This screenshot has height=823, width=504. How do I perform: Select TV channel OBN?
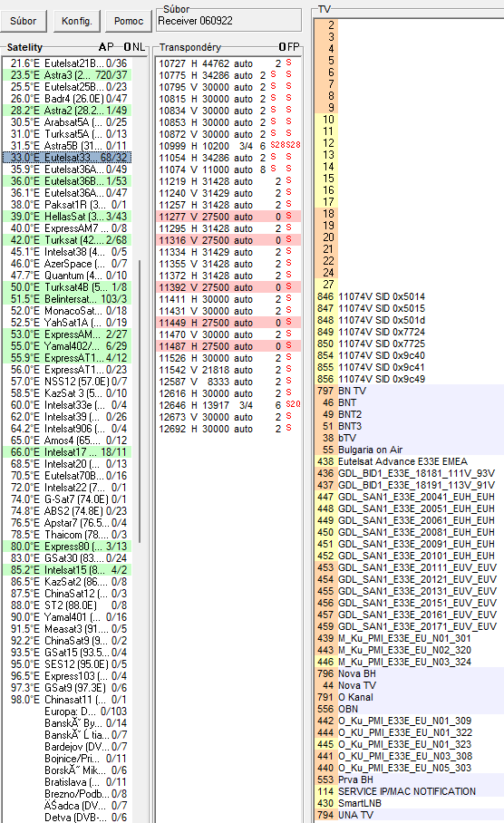(409, 709)
